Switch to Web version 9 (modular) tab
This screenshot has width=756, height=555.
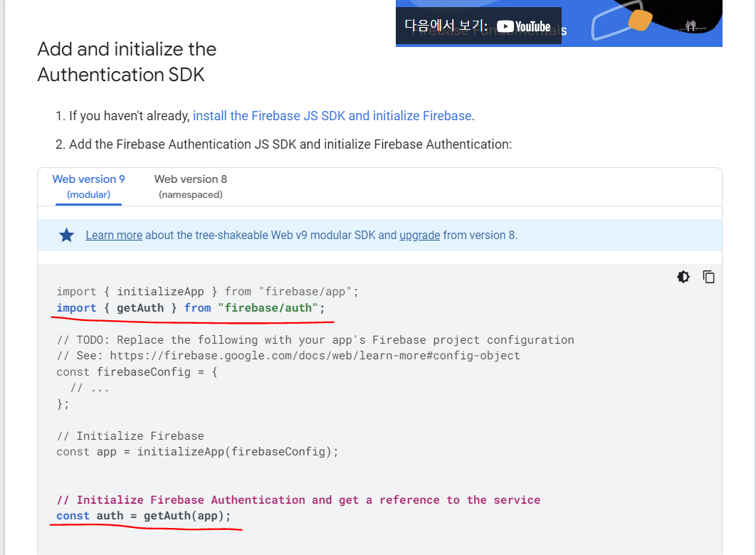[x=89, y=187]
